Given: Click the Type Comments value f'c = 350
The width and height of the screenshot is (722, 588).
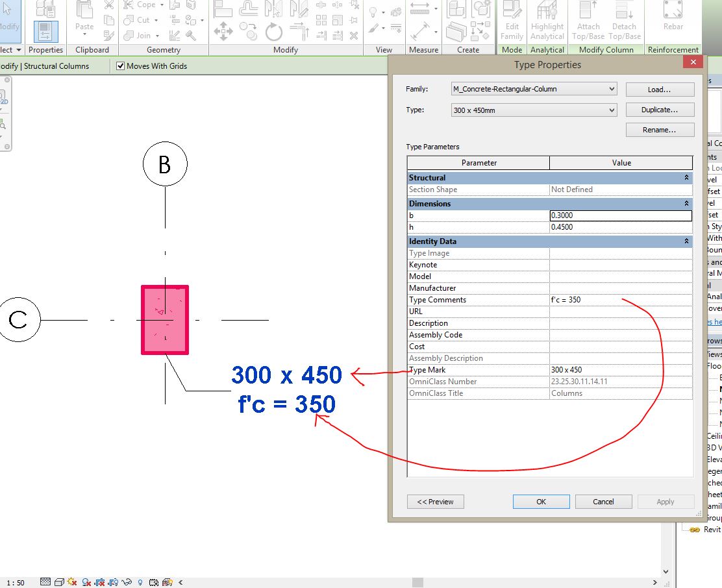Looking at the screenshot, I should click(621, 300).
